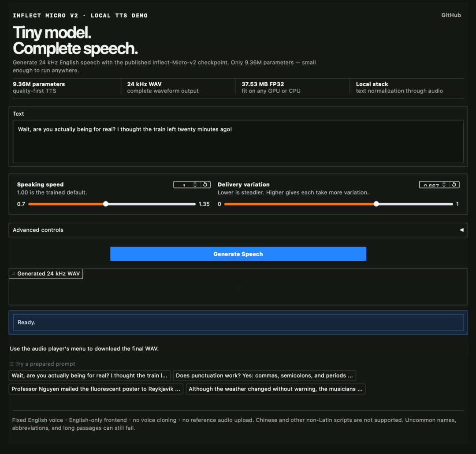Screen dimensions: 476x454
Task: Open the GitHub link
Action: click(x=451, y=15)
